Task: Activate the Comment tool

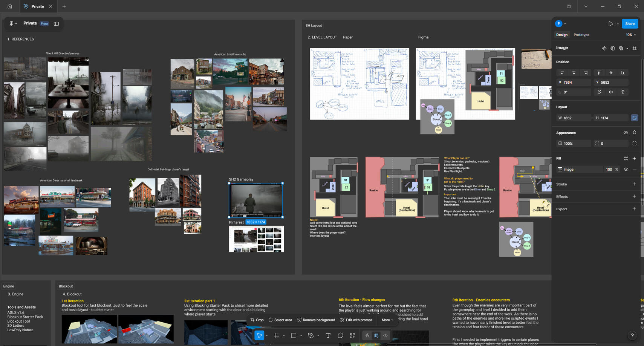Action: pyautogui.click(x=340, y=335)
